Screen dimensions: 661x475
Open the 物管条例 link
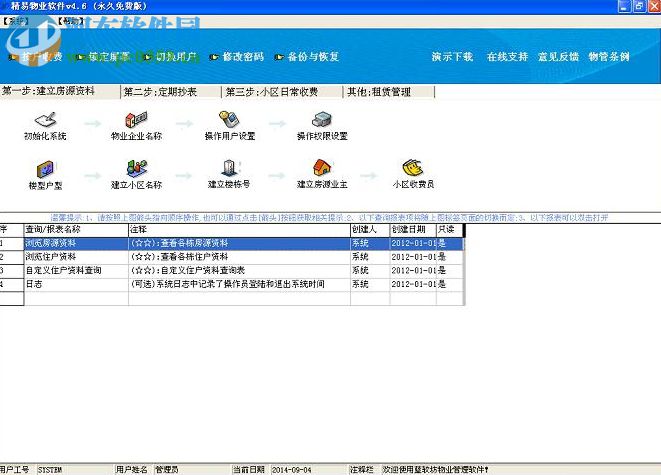coord(609,57)
